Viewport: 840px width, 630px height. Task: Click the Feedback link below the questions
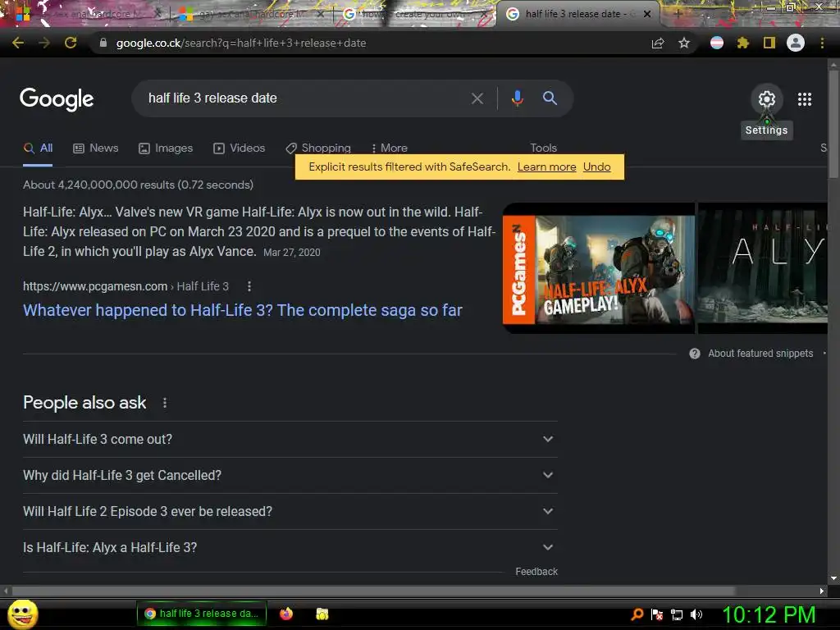pos(536,572)
